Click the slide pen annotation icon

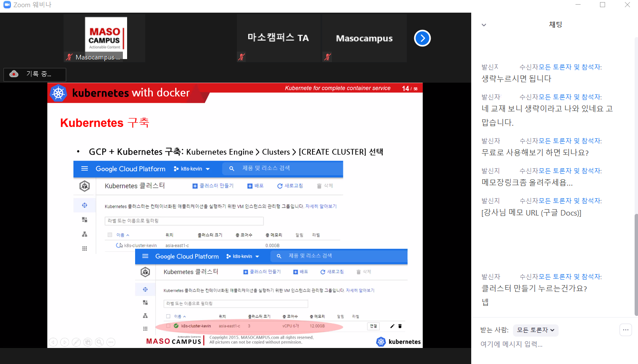click(76, 342)
